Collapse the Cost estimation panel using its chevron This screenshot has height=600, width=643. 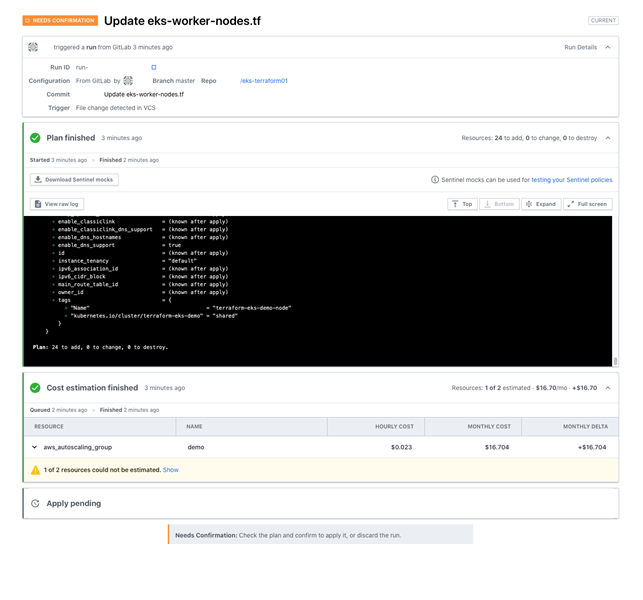(609, 388)
